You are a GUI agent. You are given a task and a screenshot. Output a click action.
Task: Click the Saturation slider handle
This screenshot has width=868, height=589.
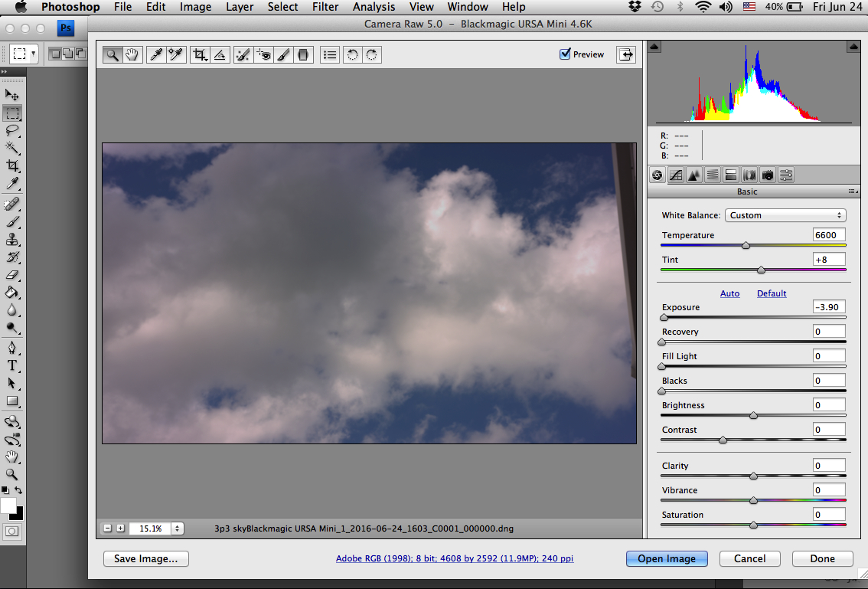tap(753, 525)
